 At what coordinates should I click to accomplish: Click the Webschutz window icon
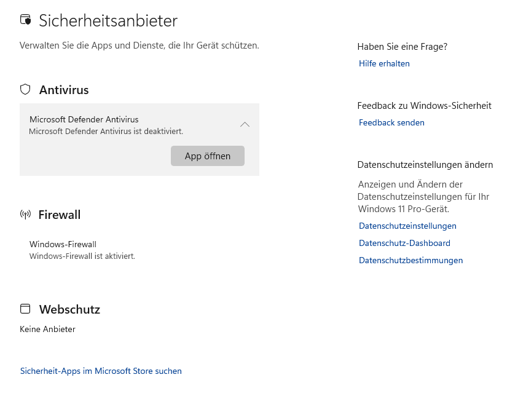(25, 309)
